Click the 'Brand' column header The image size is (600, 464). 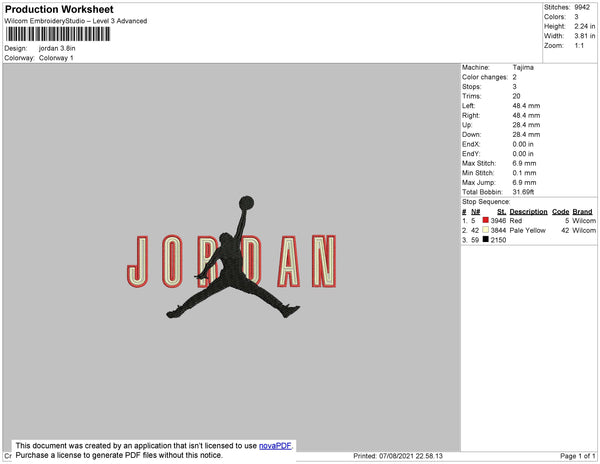tap(582, 212)
